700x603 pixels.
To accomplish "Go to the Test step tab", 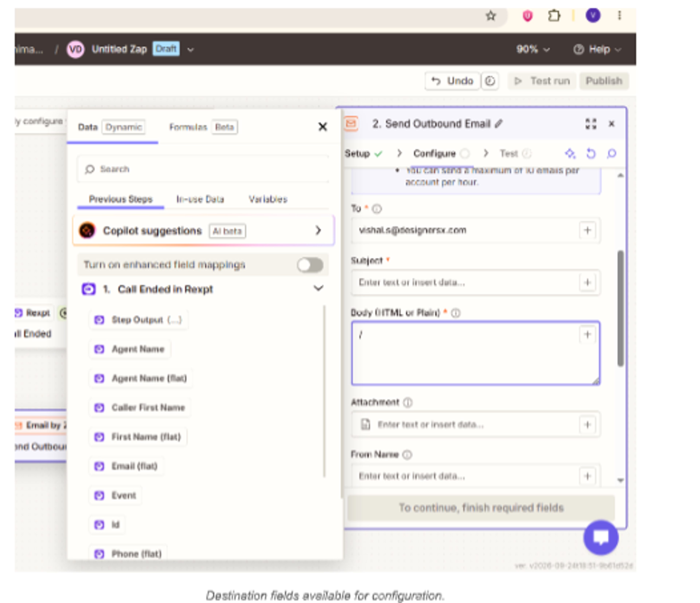I will click(x=515, y=154).
